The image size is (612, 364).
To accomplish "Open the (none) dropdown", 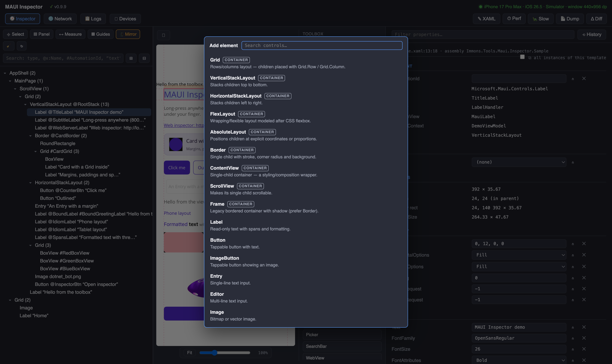I will coord(519,162).
